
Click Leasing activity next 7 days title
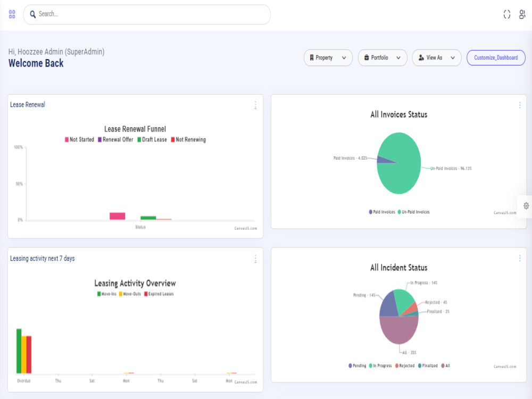(x=42, y=258)
